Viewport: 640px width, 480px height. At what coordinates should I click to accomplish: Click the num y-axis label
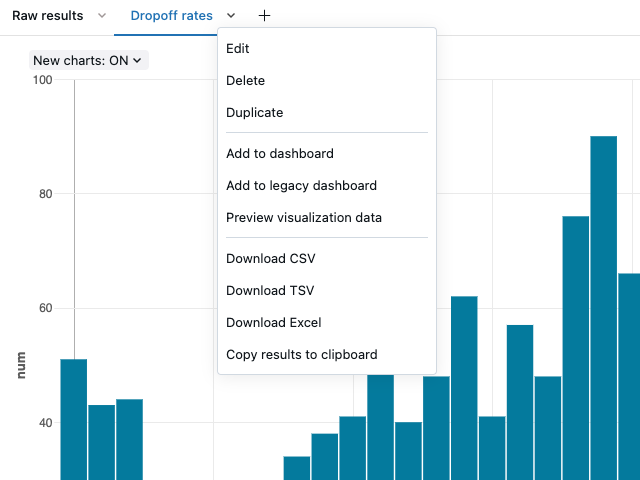pos(21,365)
